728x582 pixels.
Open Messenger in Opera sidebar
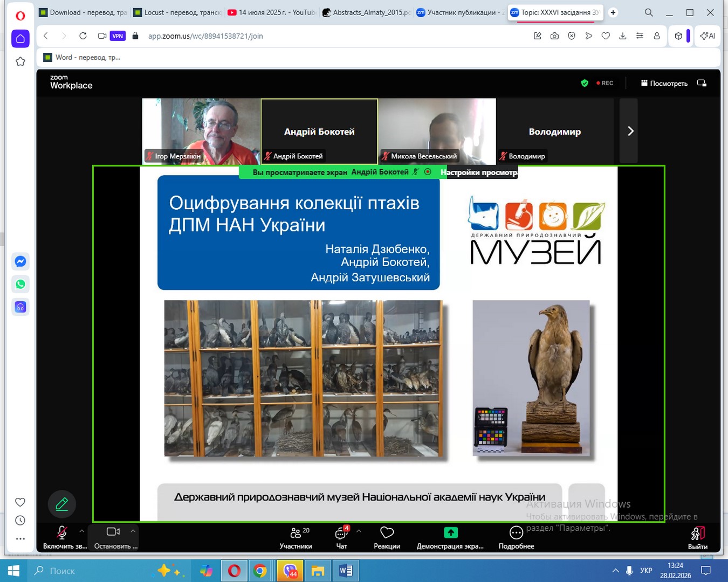20,261
